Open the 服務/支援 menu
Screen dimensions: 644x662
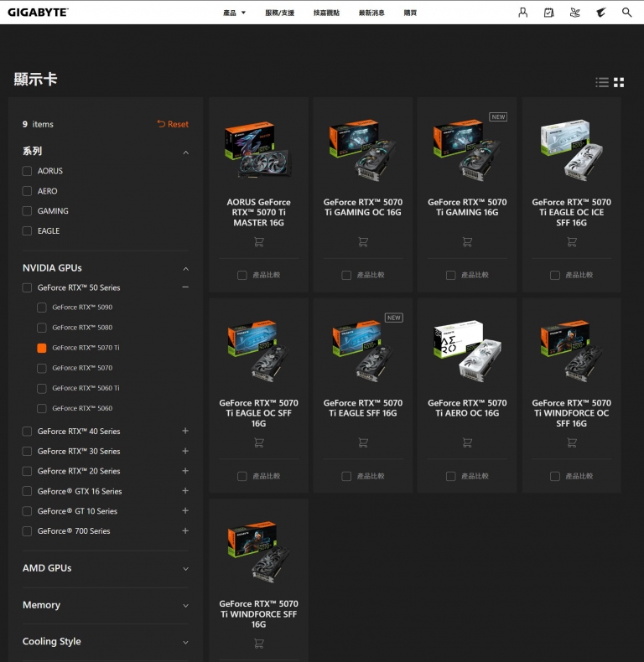tap(280, 13)
